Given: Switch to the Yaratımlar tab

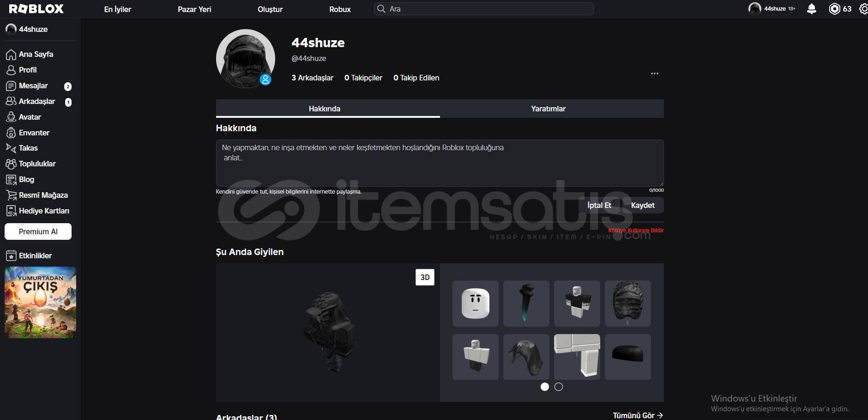Looking at the screenshot, I should 552,109.
